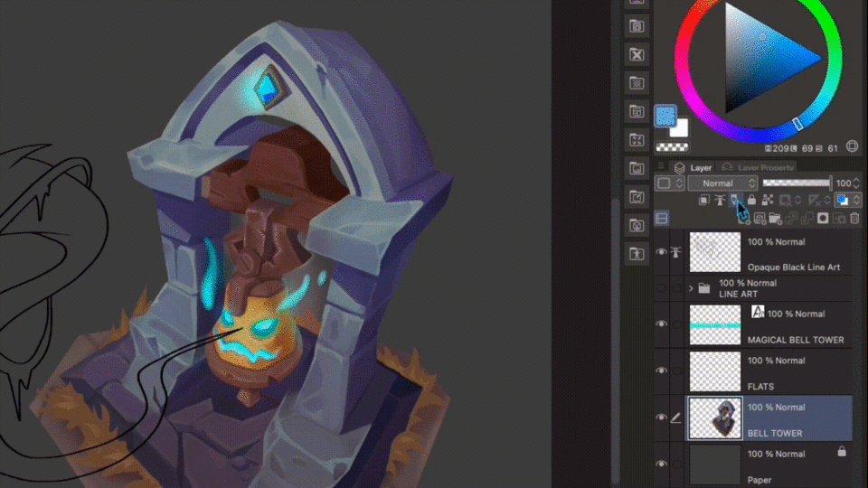Set as Reference Layer lighthouse icon
868x488 pixels.
coord(720,200)
